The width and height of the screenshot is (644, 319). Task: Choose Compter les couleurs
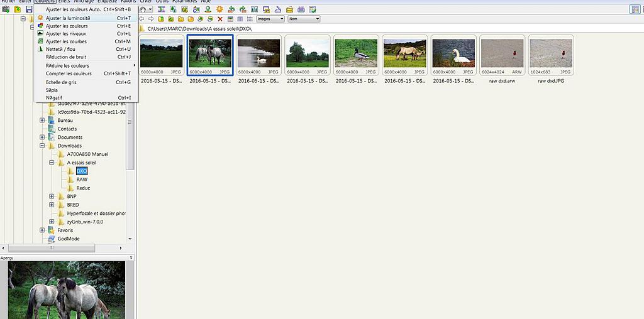tap(87, 73)
